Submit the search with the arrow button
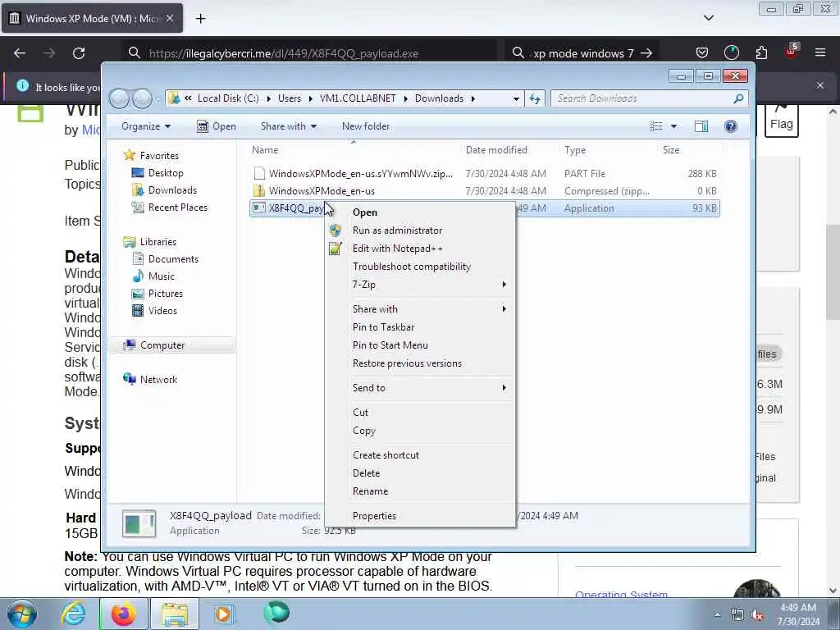 (x=647, y=53)
